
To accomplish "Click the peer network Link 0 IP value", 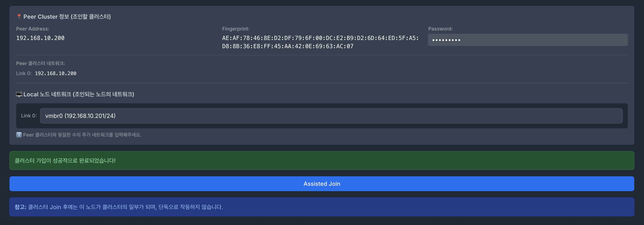I will click(x=56, y=74).
